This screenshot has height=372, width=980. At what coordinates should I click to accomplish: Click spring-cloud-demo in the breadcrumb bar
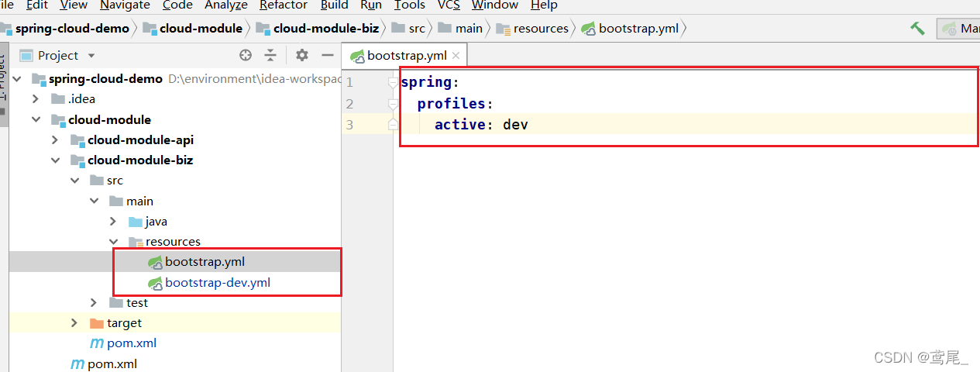pyautogui.click(x=72, y=29)
